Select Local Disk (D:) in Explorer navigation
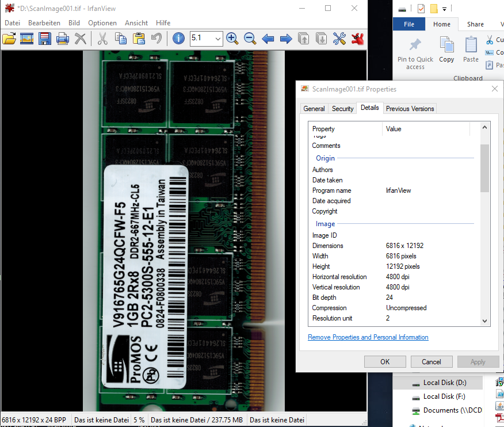This screenshot has width=504, height=427. coord(445,383)
